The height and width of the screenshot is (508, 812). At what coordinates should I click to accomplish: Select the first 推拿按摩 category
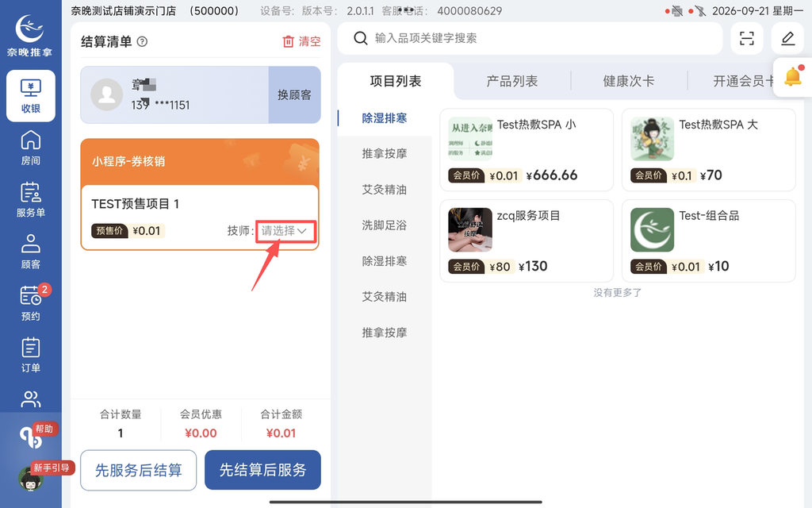click(385, 154)
